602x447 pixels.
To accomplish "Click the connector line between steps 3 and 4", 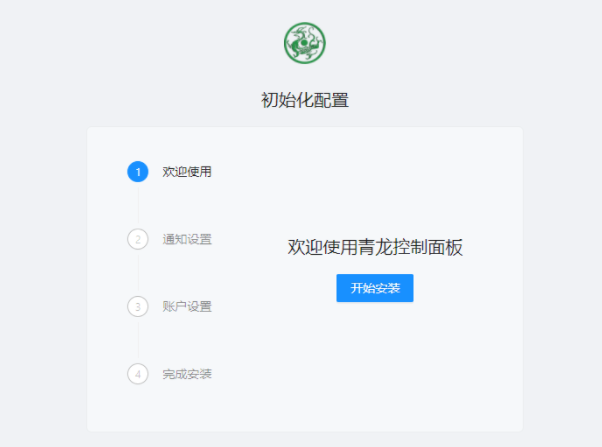I will coord(138,340).
